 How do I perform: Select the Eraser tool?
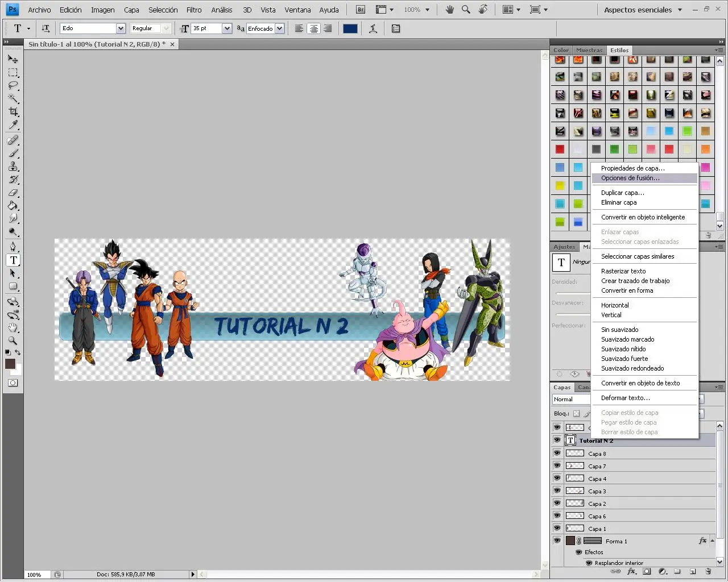click(x=13, y=192)
